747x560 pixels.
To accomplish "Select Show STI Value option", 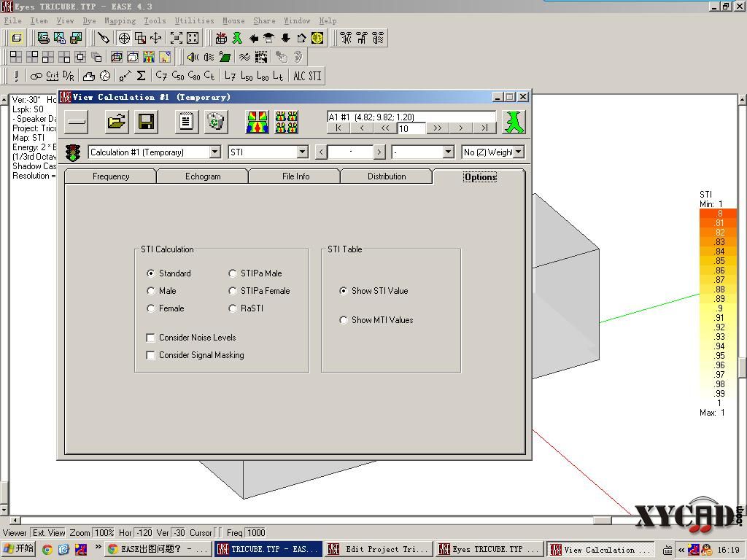I will pos(374,291).
